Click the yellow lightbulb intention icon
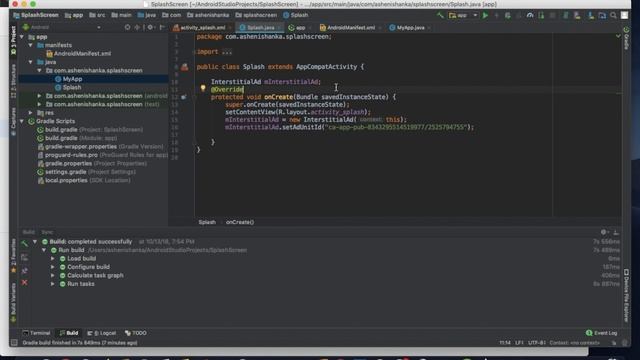Screen dimensions: 640x360 (203, 88)
